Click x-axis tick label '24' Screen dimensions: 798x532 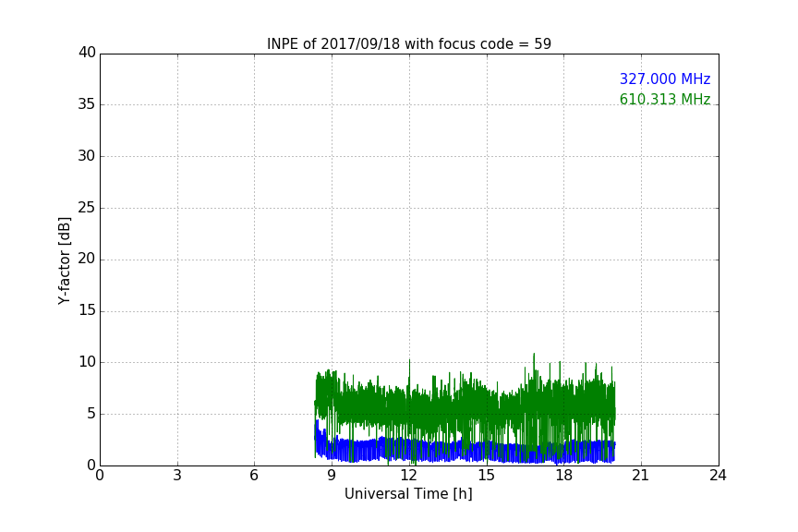[x=718, y=476]
